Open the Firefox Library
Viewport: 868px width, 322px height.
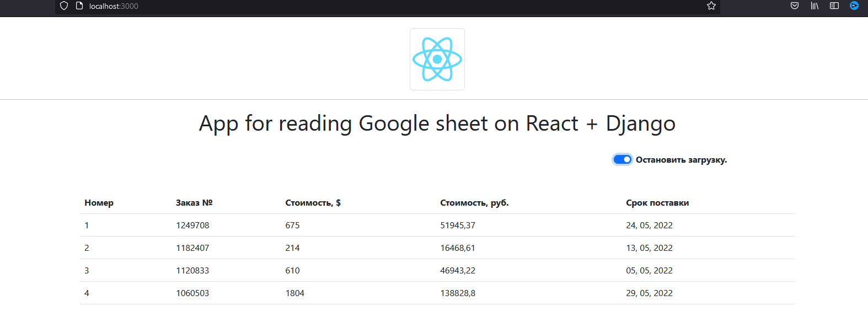pos(814,6)
